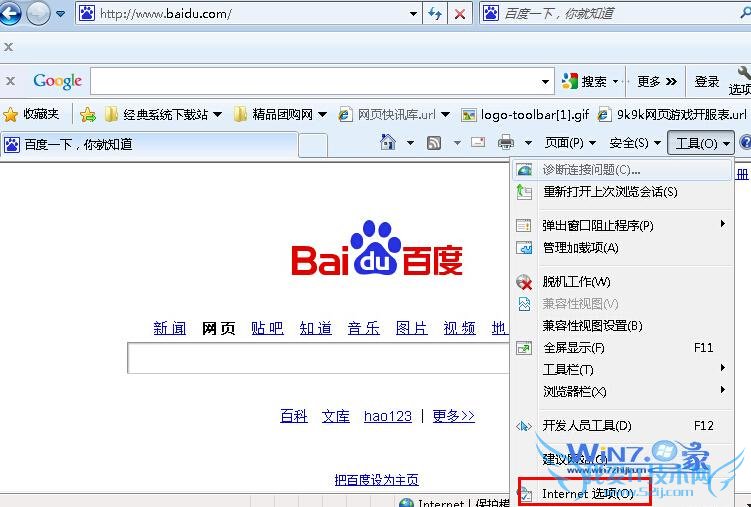Image resolution: width=751 pixels, height=507 pixels.
Task: Open the 安全(S) menu
Action: pos(635,143)
